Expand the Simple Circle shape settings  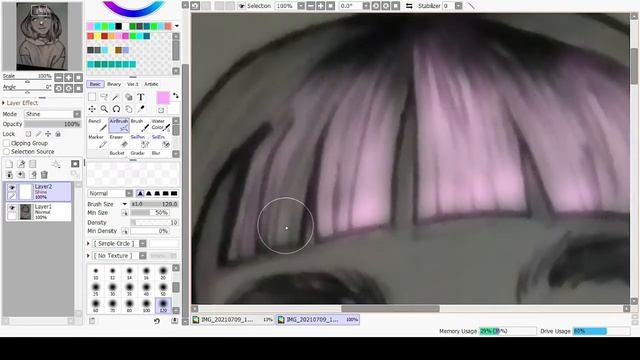click(89, 244)
